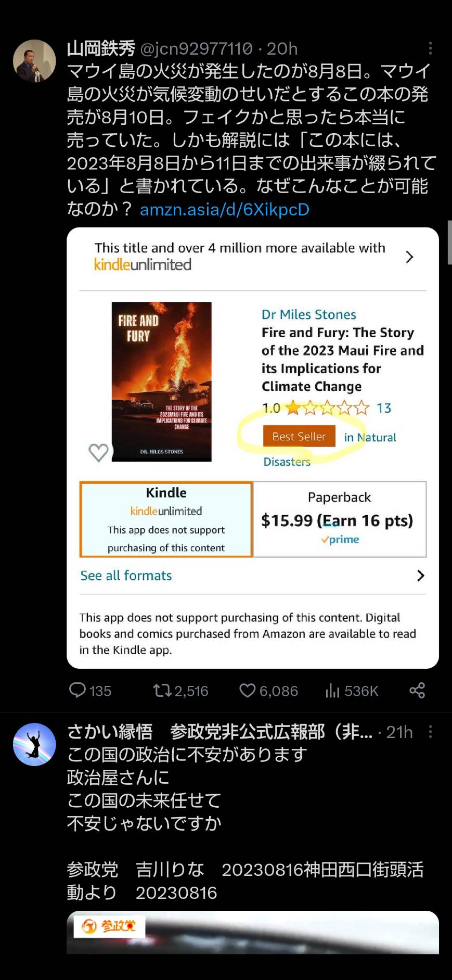Tap the Fire and Fury book cover
Image resolution: width=452 pixels, height=980 pixels.
tap(162, 381)
